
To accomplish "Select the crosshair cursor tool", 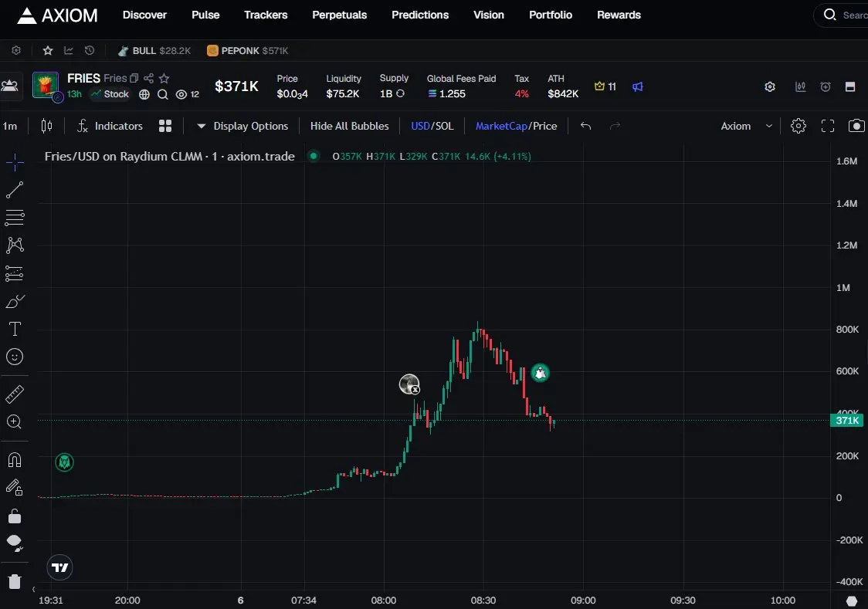I will pos(15,162).
